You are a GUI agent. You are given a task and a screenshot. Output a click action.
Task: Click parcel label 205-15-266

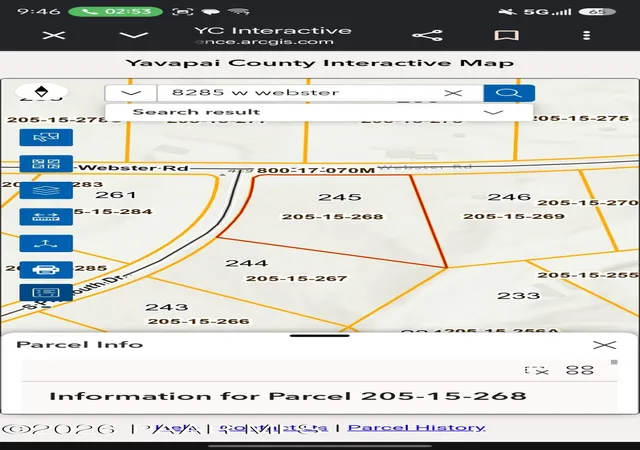[x=198, y=321]
